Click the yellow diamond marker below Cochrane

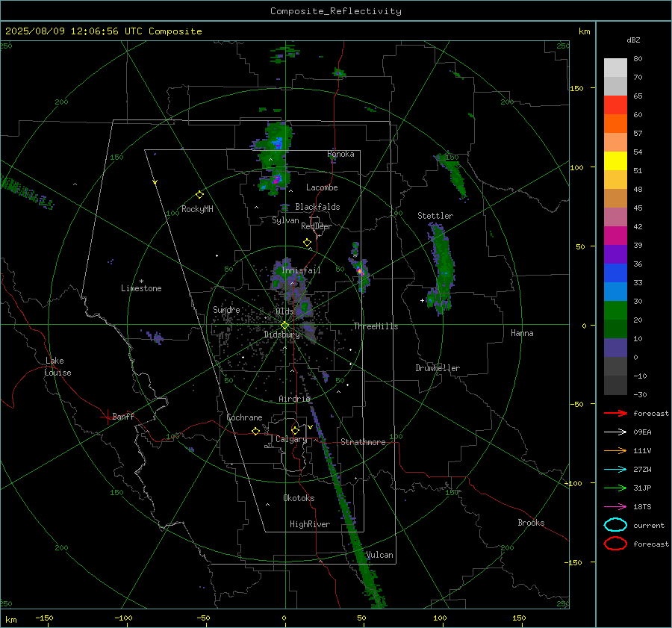coord(255,432)
